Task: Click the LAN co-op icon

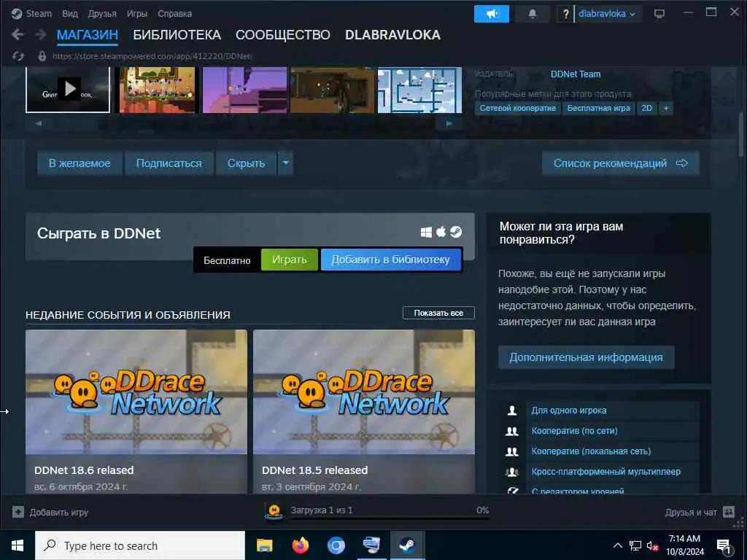Action: tap(512, 451)
